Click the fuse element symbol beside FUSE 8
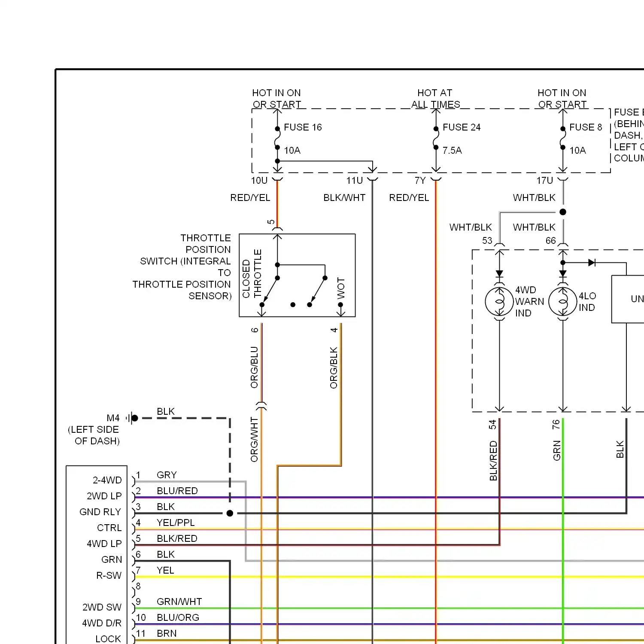 coord(562,138)
